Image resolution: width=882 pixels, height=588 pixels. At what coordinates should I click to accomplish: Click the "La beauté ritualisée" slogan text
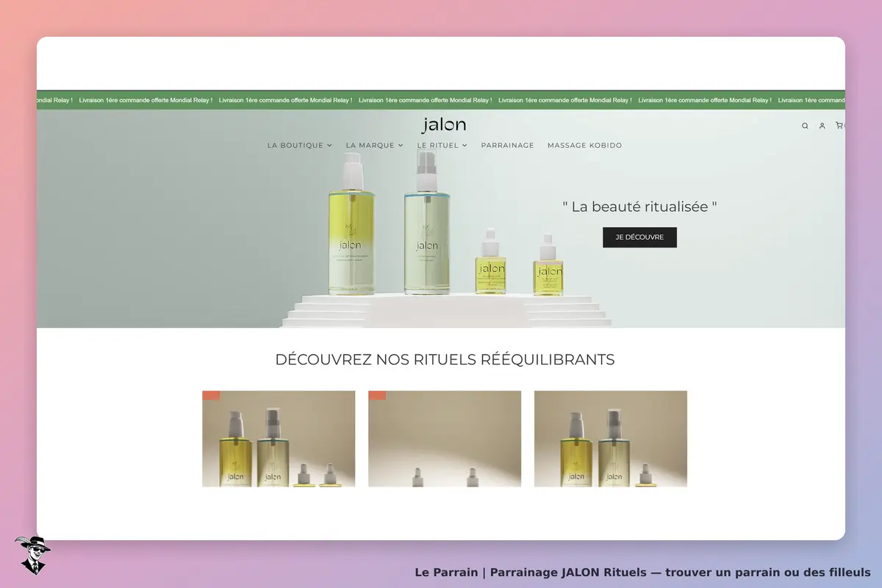tap(639, 207)
